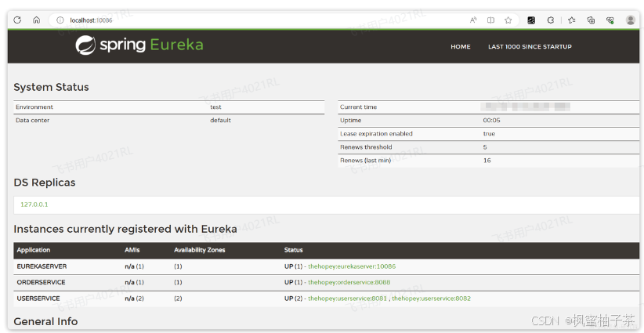The image size is (644, 333).
Task: Open the thehopey:orderservice:8088 instance link
Action: click(349, 283)
